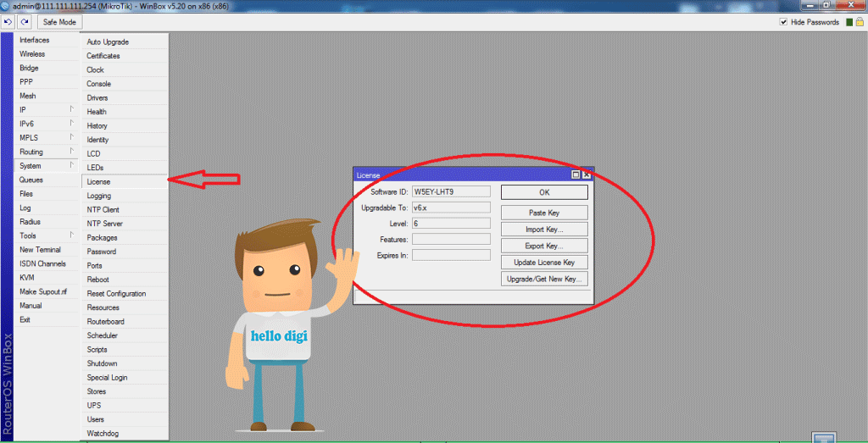Expand the MPLS submenu arrow
The image size is (868, 443).
click(72, 137)
